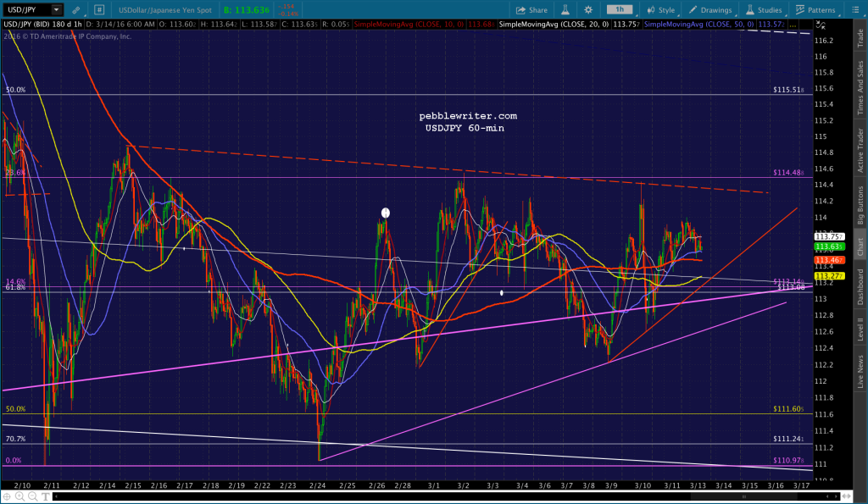Click the -.154 net change value
Image resolution: width=868 pixels, height=504 pixels.
coord(287,7)
